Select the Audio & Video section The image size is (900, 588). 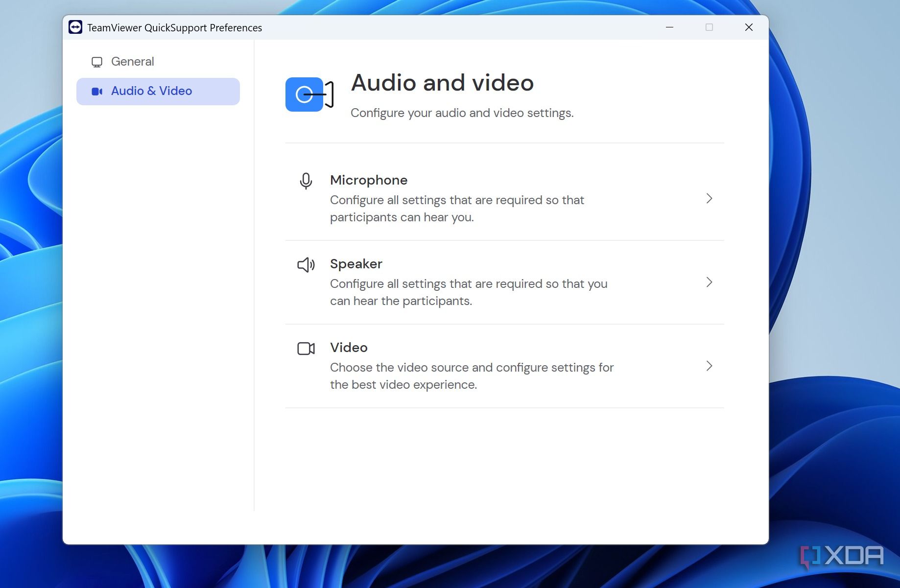(151, 91)
